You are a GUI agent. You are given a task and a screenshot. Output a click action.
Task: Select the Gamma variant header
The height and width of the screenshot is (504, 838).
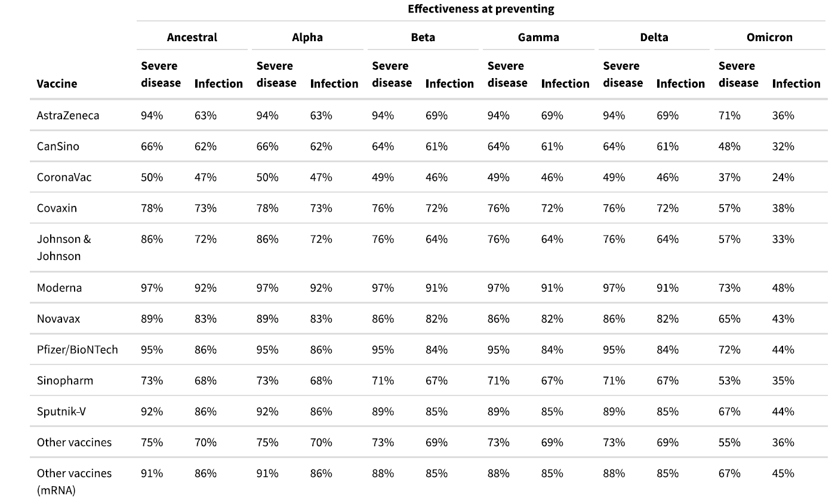[538, 37]
